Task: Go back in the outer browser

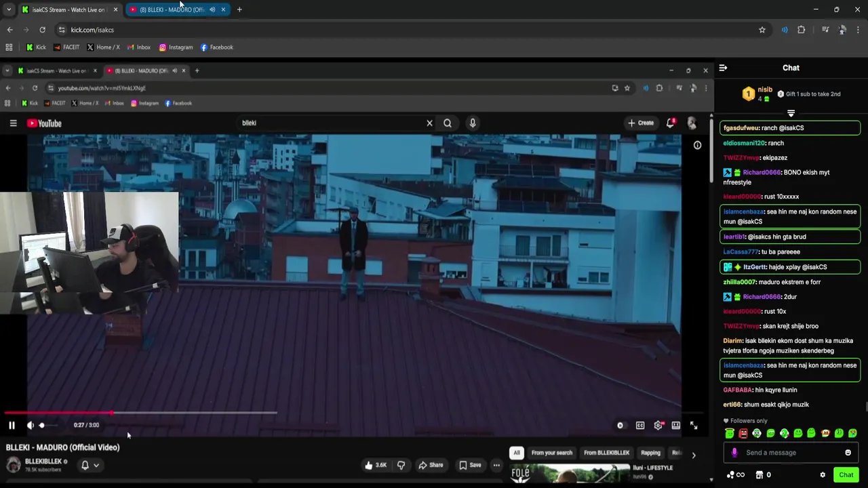Action: [x=9, y=30]
